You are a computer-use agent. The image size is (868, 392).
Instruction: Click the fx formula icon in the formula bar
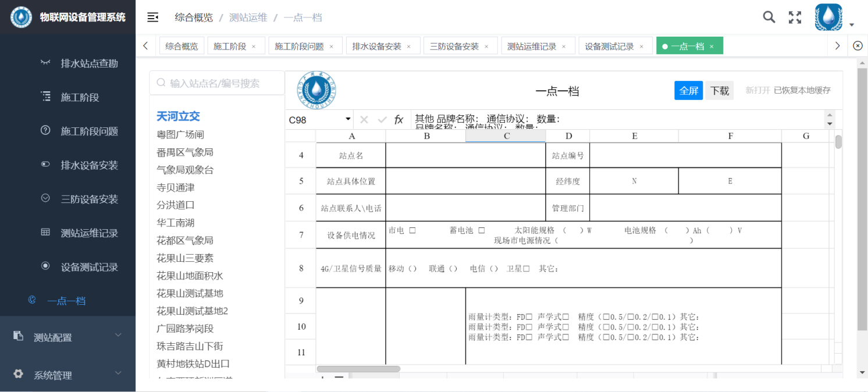pos(399,119)
